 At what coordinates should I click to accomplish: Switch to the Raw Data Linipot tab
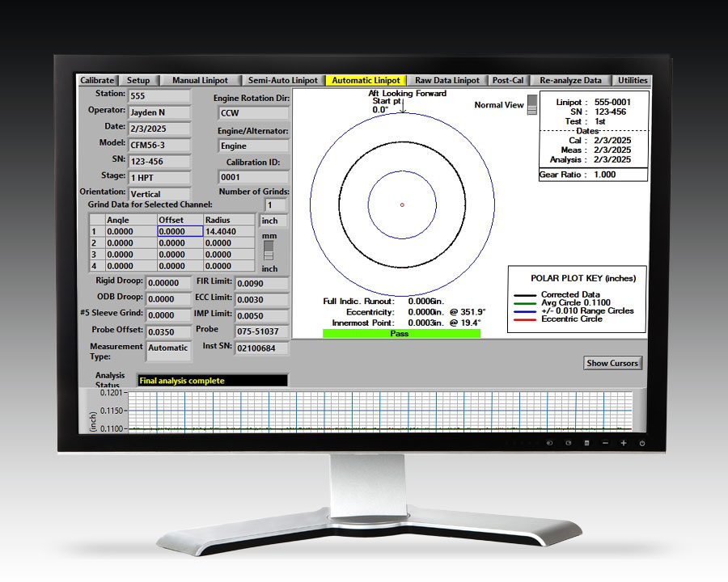[x=447, y=81]
